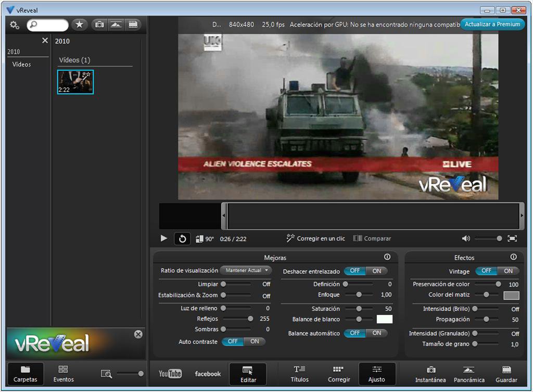Viewport: 533px width, 392px height.
Task: Set Deshacer entrelazado to OFF
Action: pos(354,271)
